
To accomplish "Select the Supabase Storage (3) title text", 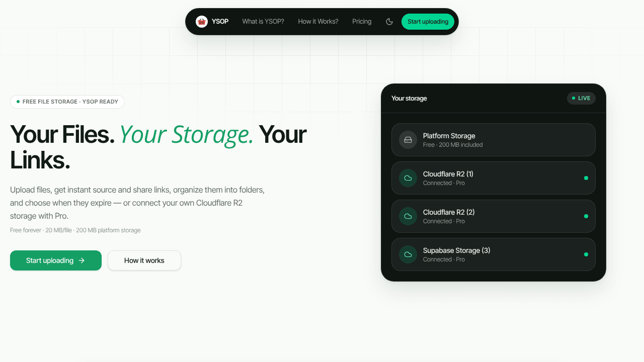I will click(x=456, y=250).
